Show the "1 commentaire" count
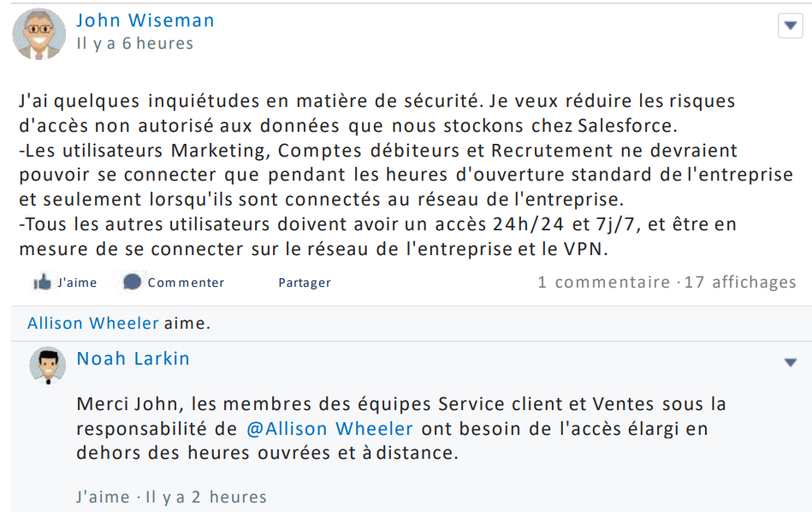The image size is (812, 512). 604,282
